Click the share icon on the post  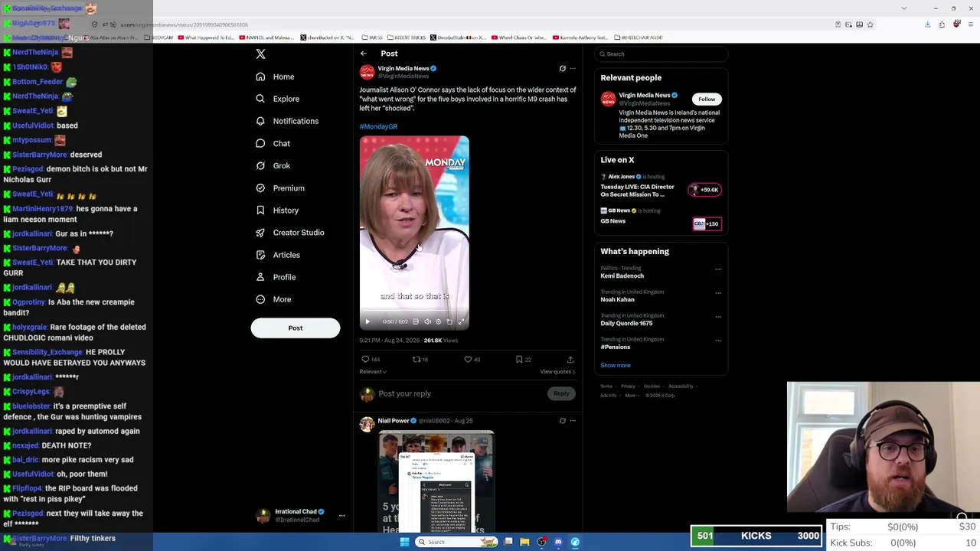coord(570,359)
